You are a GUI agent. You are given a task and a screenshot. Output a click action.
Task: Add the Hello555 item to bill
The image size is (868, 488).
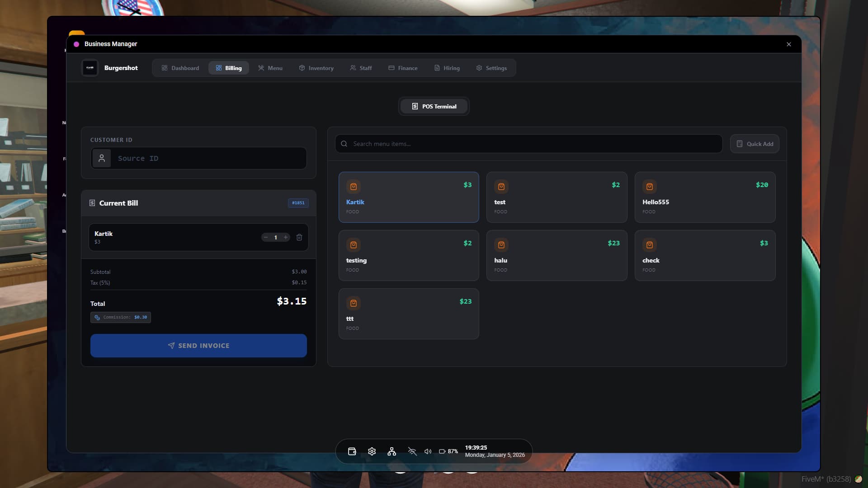[705, 197]
